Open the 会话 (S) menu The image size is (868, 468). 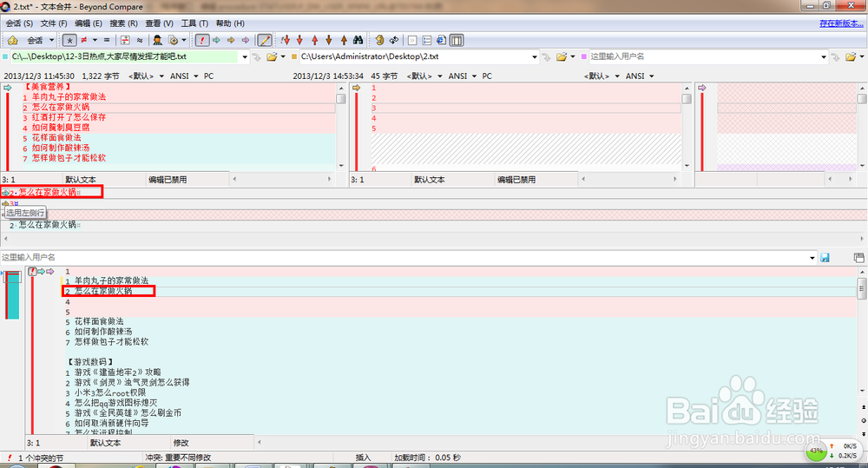pyautogui.click(x=19, y=23)
